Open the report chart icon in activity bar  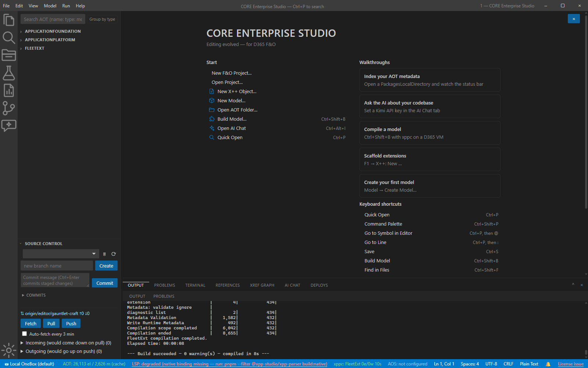coord(9,91)
